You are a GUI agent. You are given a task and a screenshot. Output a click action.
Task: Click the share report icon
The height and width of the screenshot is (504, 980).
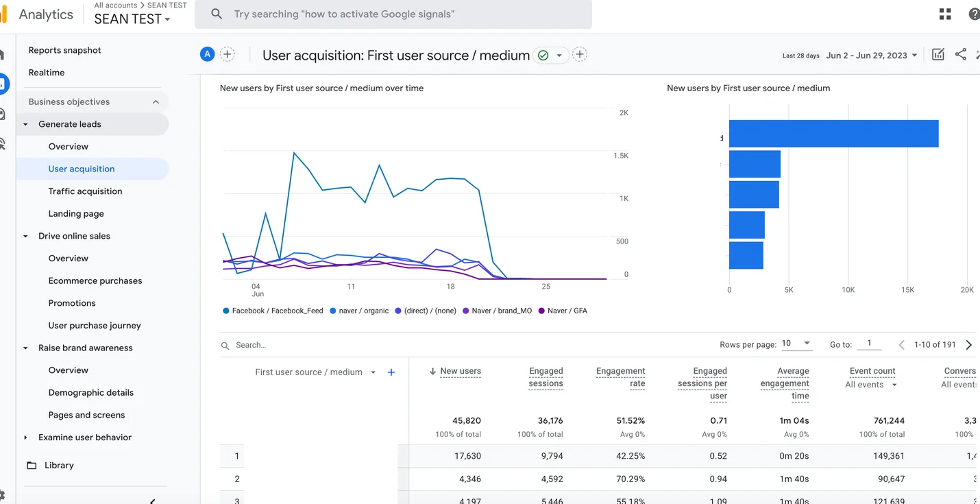961,55
